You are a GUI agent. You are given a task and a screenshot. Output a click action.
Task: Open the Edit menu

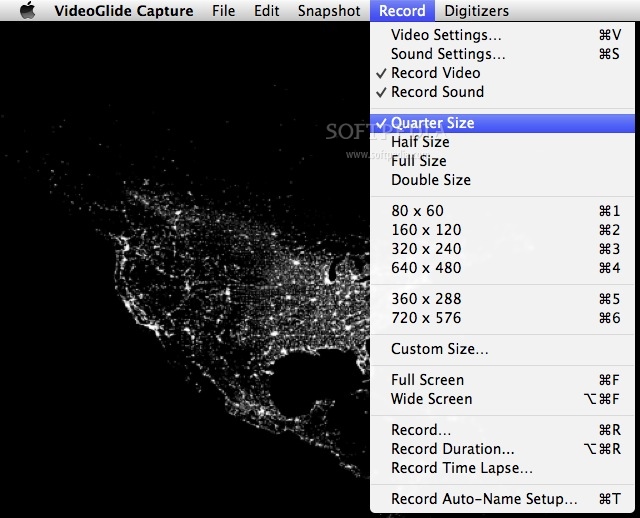[266, 11]
